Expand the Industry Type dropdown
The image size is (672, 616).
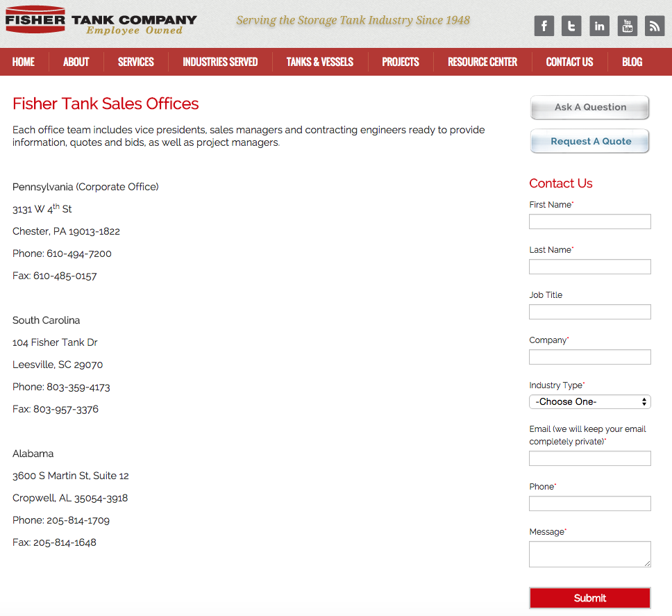[x=589, y=401]
